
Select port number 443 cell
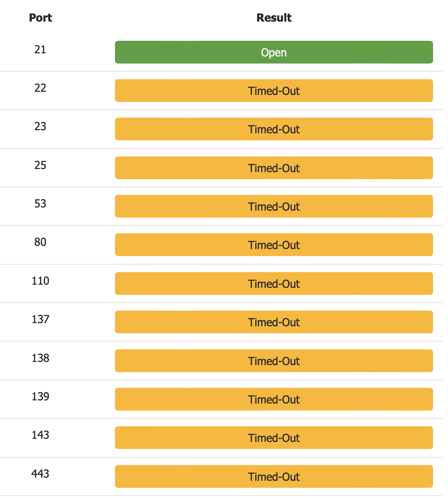40,474
